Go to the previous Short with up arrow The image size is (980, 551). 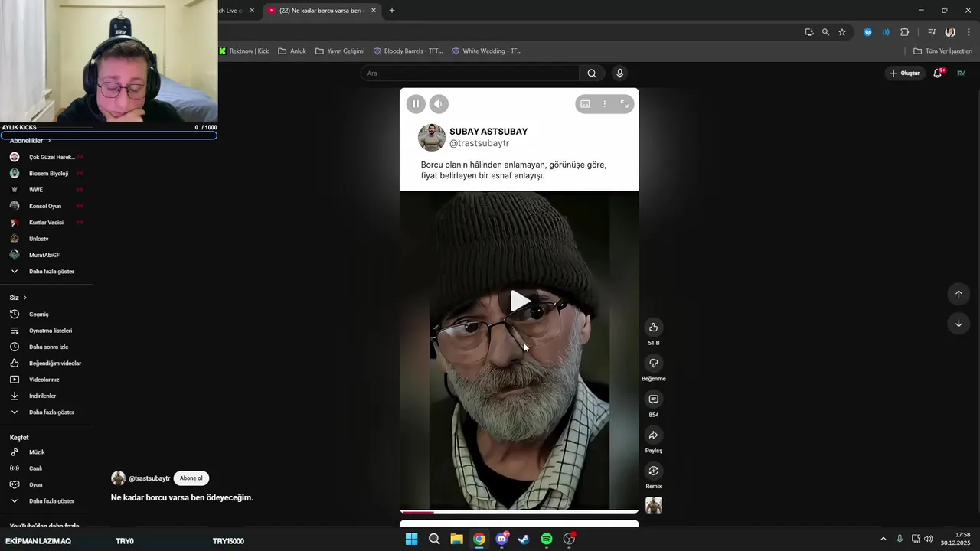click(x=959, y=294)
